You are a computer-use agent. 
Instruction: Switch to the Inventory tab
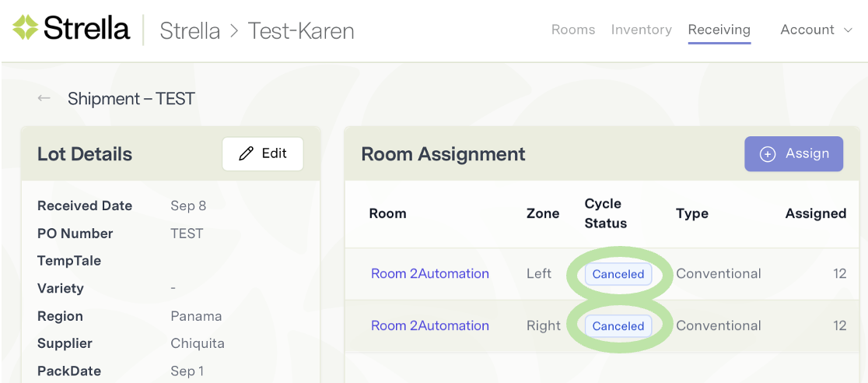642,30
